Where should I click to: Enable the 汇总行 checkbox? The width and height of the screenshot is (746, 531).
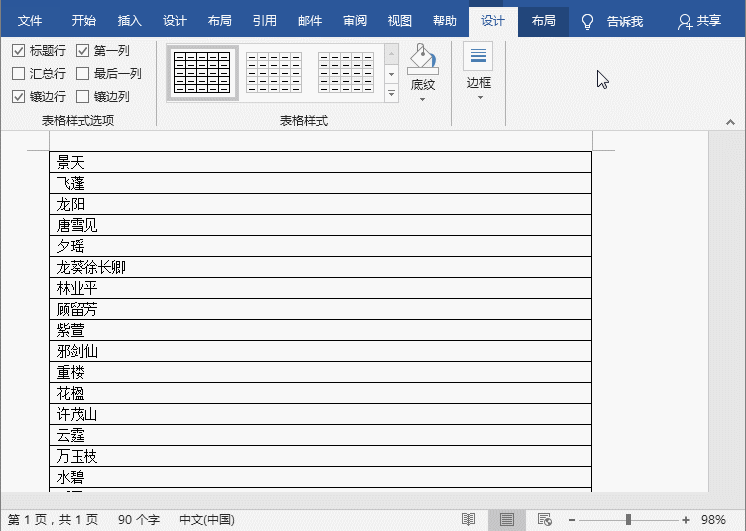(19, 73)
